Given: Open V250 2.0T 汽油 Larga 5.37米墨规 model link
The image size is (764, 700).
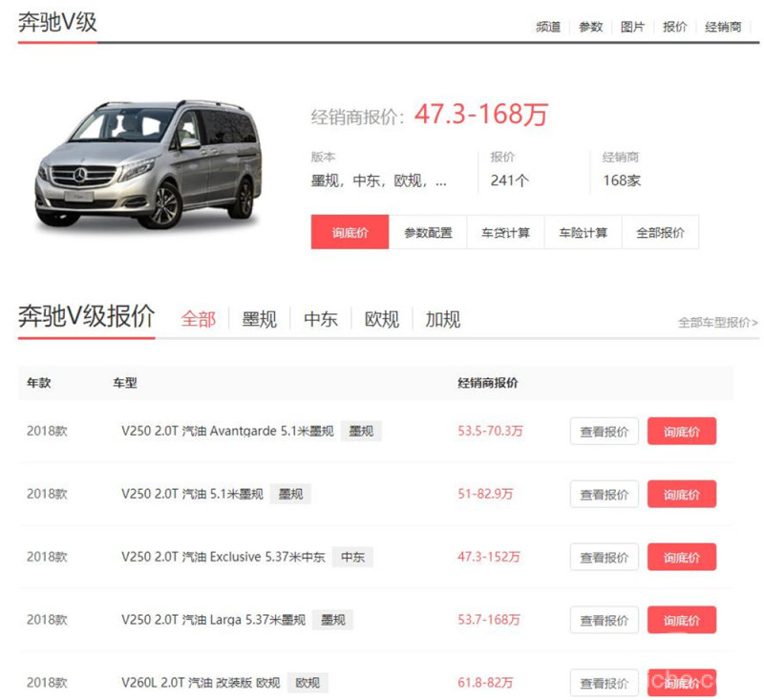Looking at the screenshot, I should point(213,620).
